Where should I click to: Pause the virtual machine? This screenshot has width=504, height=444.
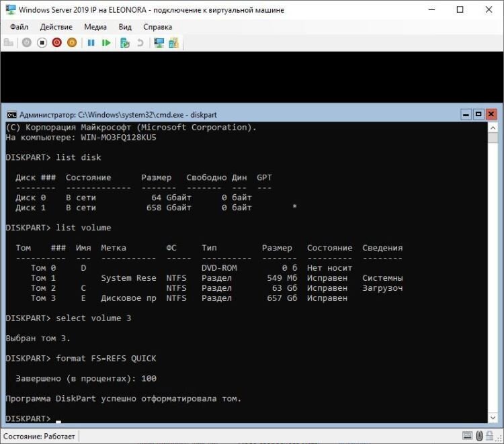91,42
